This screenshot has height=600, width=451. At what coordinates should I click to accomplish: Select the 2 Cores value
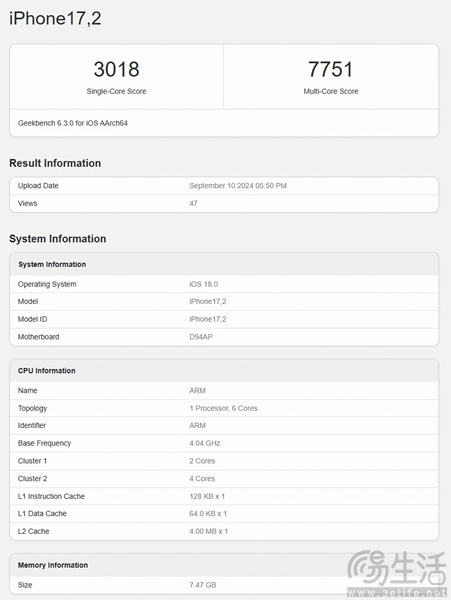202,461
